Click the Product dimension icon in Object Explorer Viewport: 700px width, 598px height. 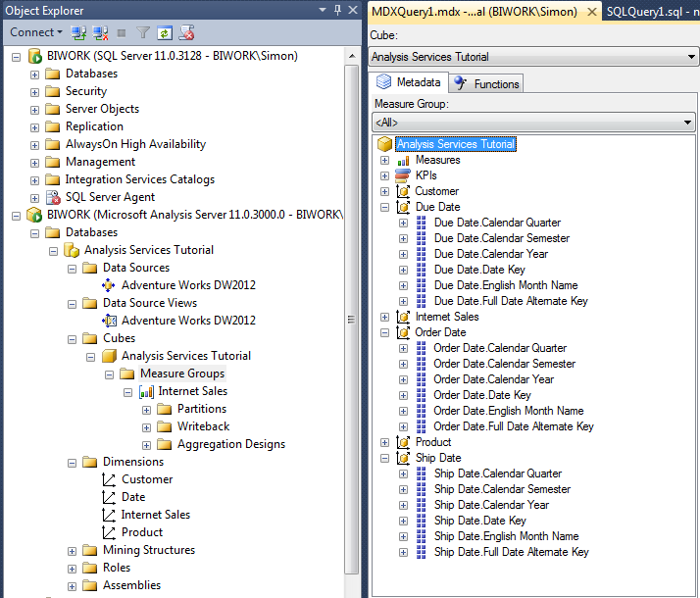tap(109, 532)
